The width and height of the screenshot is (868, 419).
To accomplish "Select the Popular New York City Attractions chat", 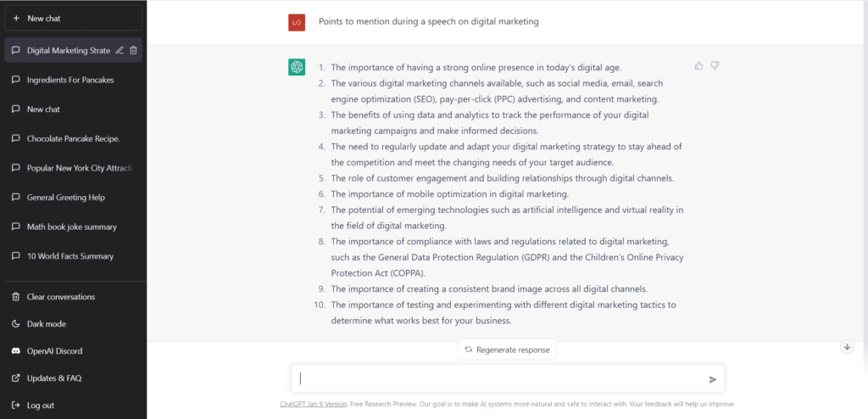I will [73, 168].
